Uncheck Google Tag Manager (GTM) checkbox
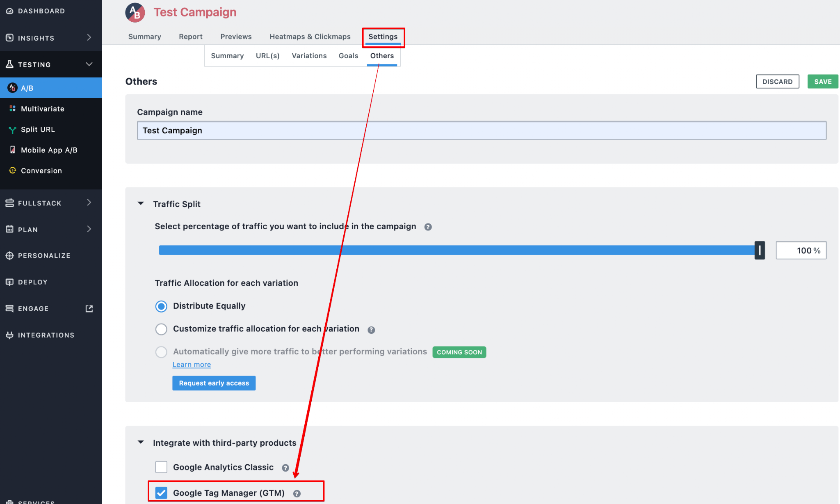840x504 pixels. pos(161,493)
